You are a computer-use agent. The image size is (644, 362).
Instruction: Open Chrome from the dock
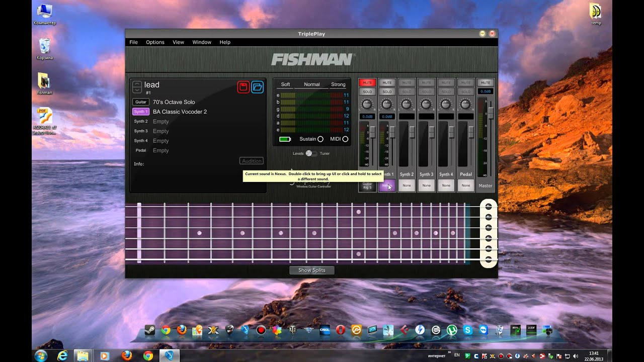[x=166, y=330]
